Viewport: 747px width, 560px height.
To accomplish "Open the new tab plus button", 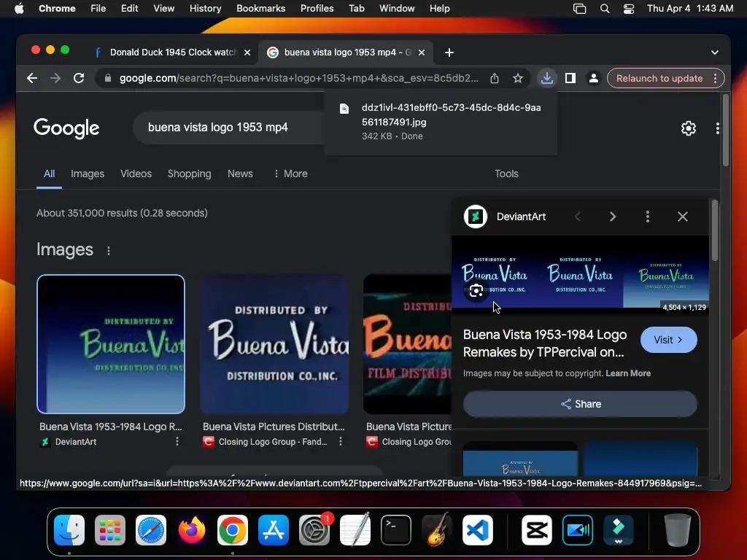I will [x=449, y=52].
